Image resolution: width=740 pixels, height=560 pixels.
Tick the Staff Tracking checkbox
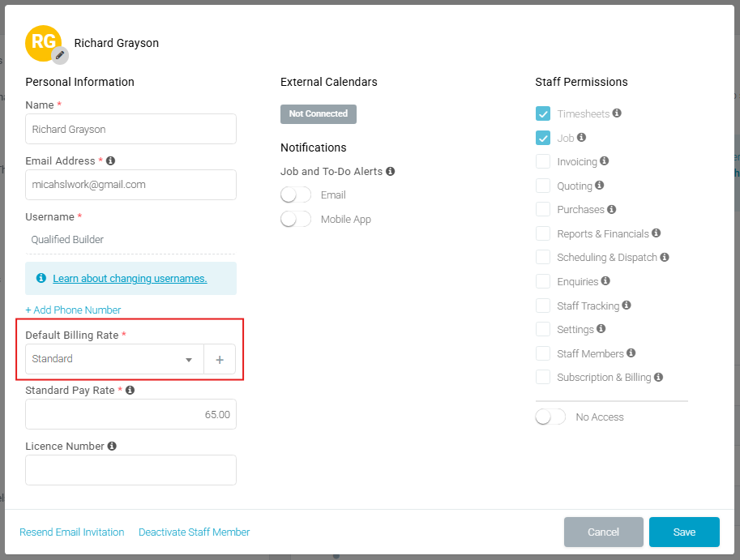click(543, 306)
